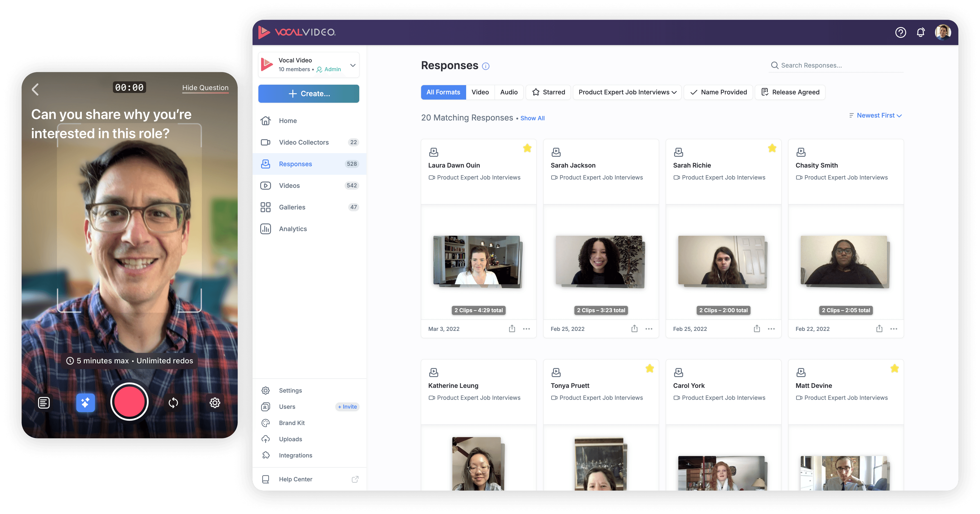Unstar Laura Dawn Ouin's response
The width and height of the screenshot is (980, 514).
pos(527,148)
